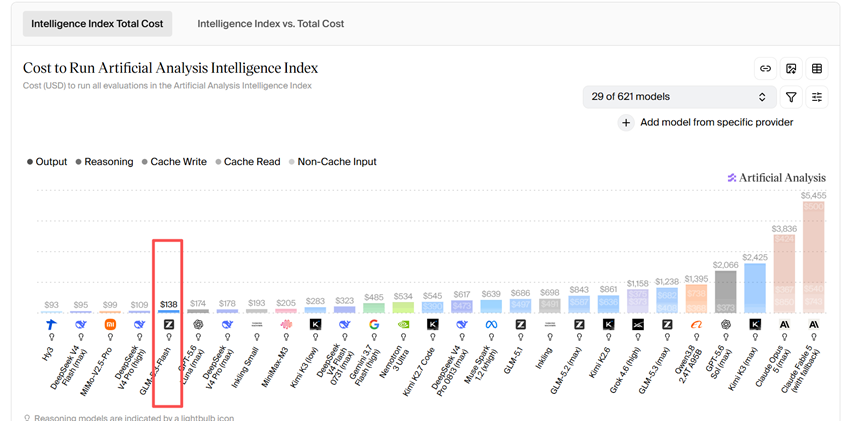865x421 pixels.
Task: Open the model filter funnel icon
Action: click(791, 97)
